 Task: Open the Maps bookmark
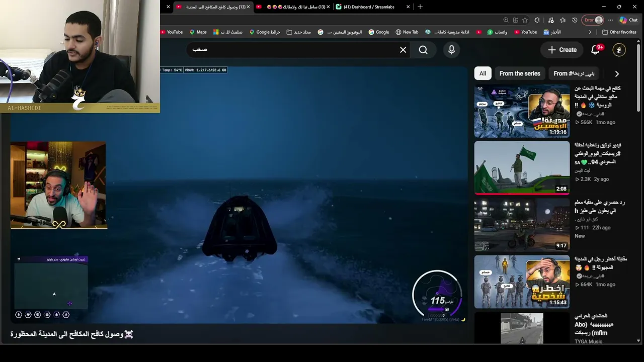coord(198,32)
